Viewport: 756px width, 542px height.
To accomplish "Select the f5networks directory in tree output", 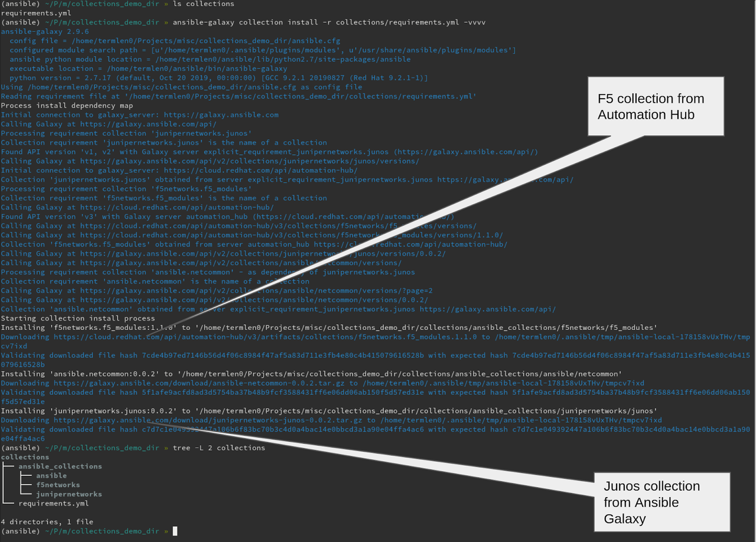I will pos(58,485).
